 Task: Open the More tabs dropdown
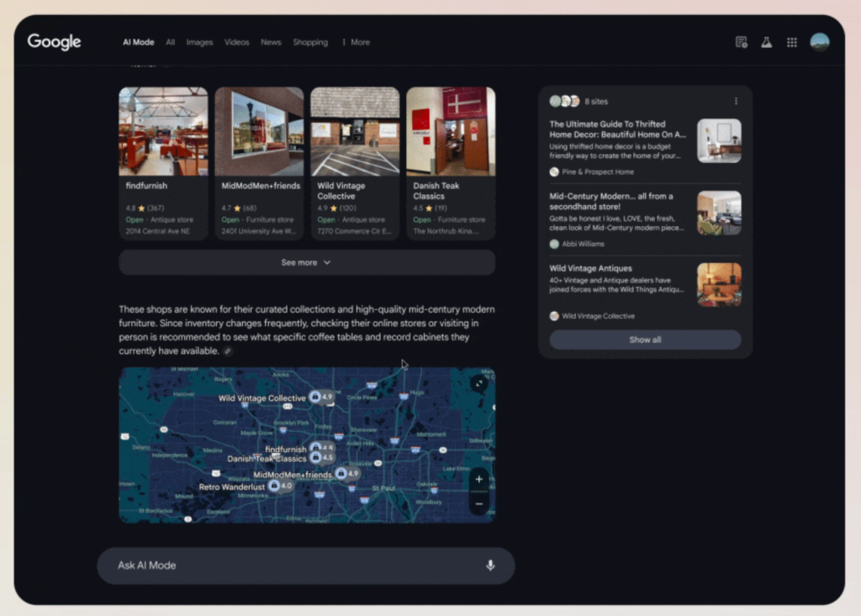click(x=356, y=42)
